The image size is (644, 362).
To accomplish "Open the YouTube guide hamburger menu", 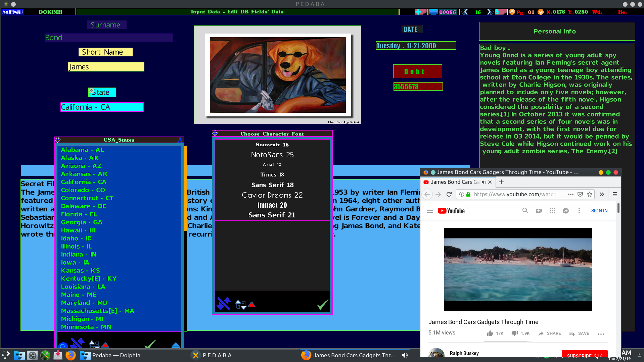I will click(429, 211).
